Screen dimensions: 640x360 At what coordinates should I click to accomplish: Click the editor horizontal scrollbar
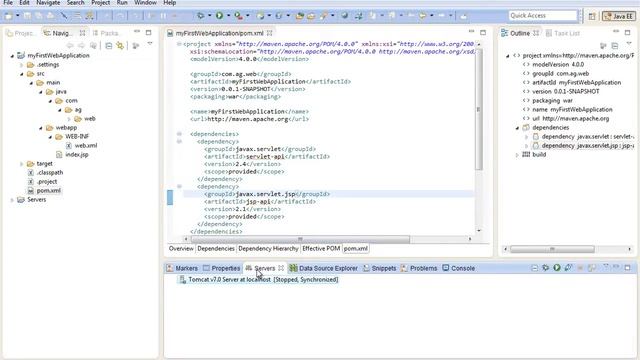pos(300,239)
